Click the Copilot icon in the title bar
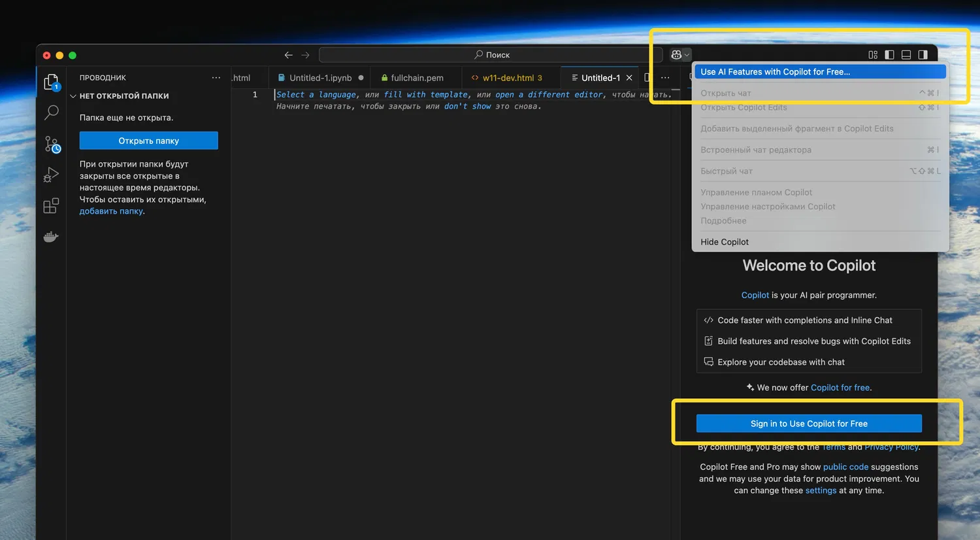 [x=676, y=55]
